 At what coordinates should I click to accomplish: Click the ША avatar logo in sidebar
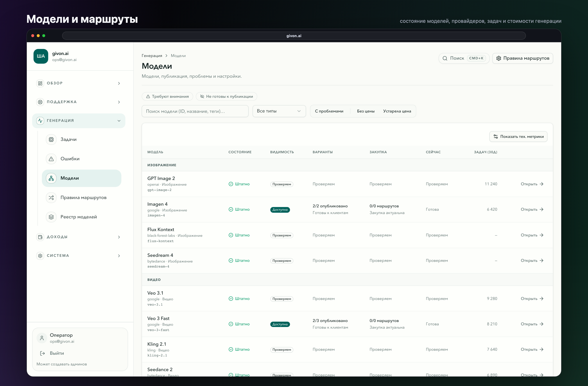pos(41,56)
